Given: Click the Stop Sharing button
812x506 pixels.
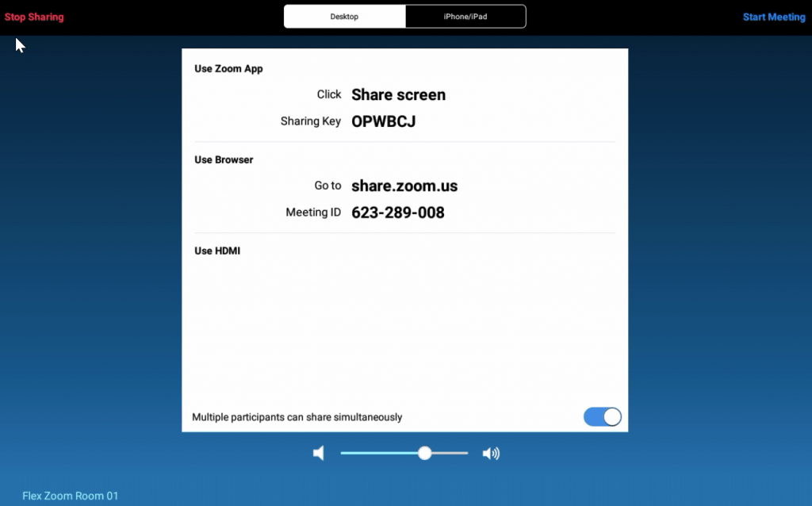Looking at the screenshot, I should click(x=34, y=17).
